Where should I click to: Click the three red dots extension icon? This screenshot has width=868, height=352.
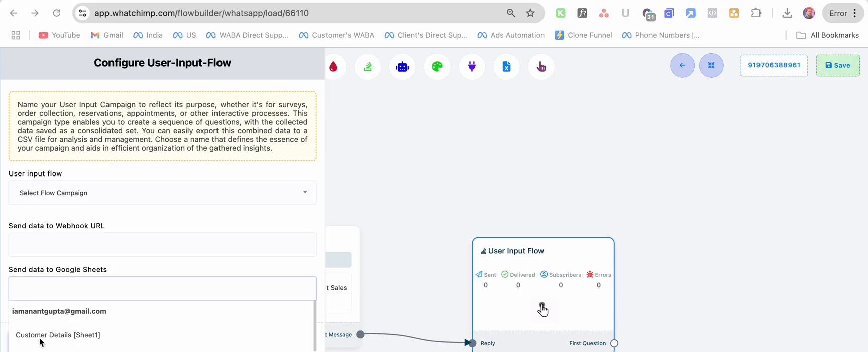(x=604, y=13)
